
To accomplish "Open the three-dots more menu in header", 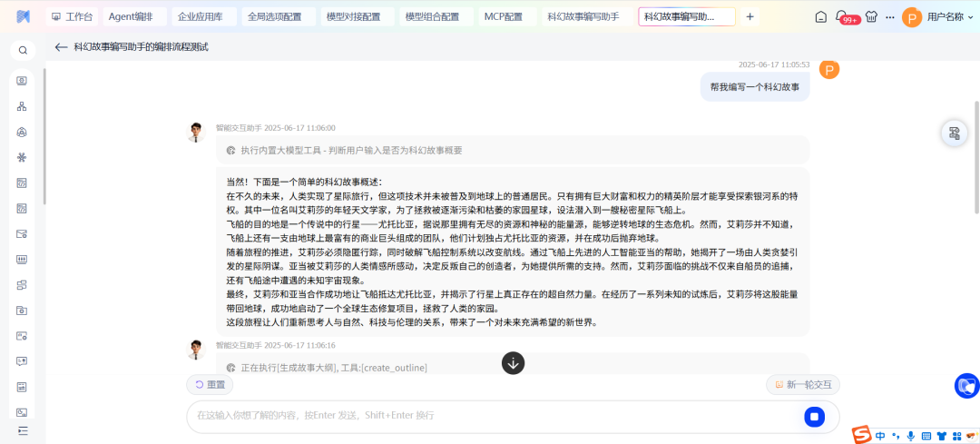I will click(888, 16).
